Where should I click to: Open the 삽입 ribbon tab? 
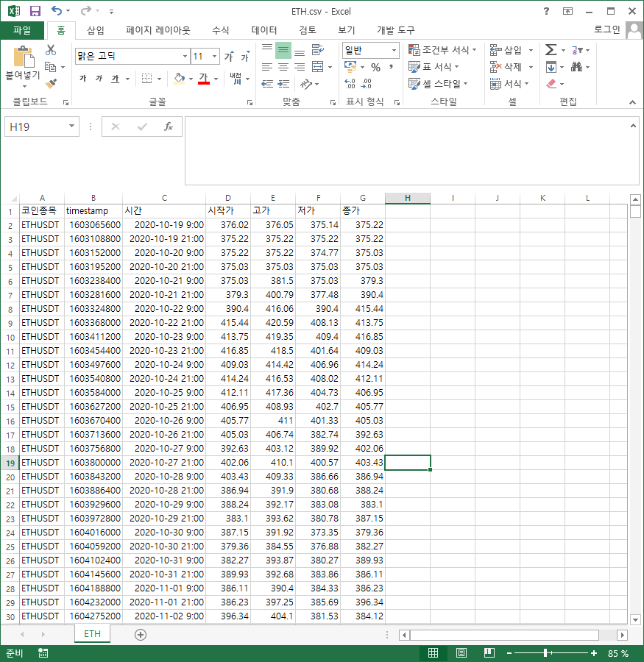click(96, 30)
